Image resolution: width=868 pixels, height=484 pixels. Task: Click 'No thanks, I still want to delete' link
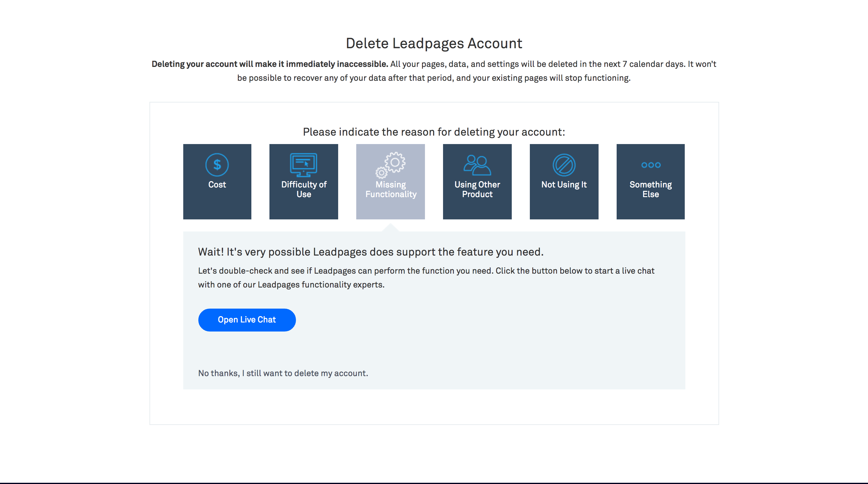283,373
